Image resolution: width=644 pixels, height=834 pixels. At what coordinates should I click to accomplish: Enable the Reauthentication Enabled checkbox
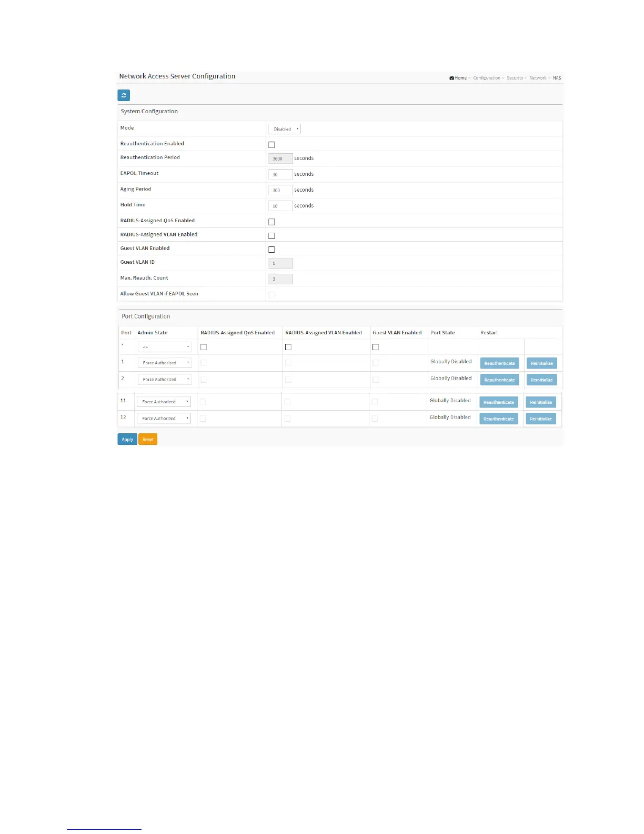click(271, 145)
